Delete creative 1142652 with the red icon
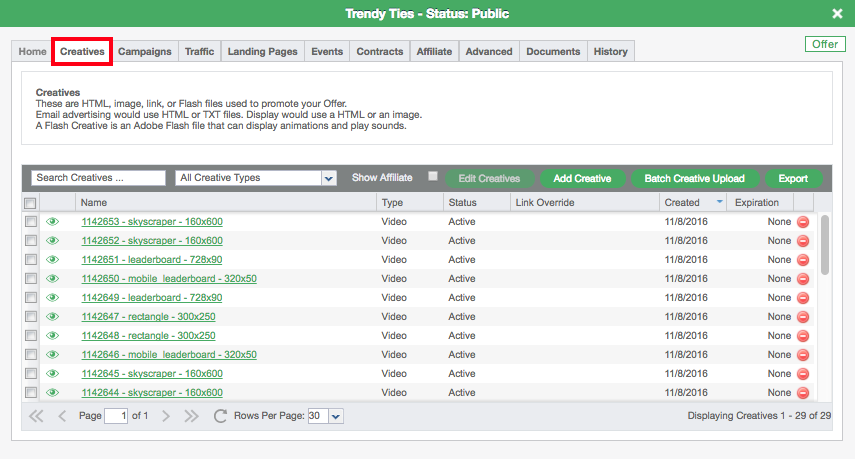Viewport: 855px width, 459px height. [803, 241]
